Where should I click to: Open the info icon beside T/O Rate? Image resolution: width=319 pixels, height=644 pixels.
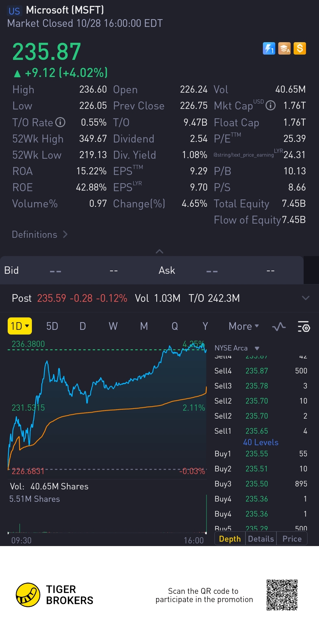click(61, 122)
